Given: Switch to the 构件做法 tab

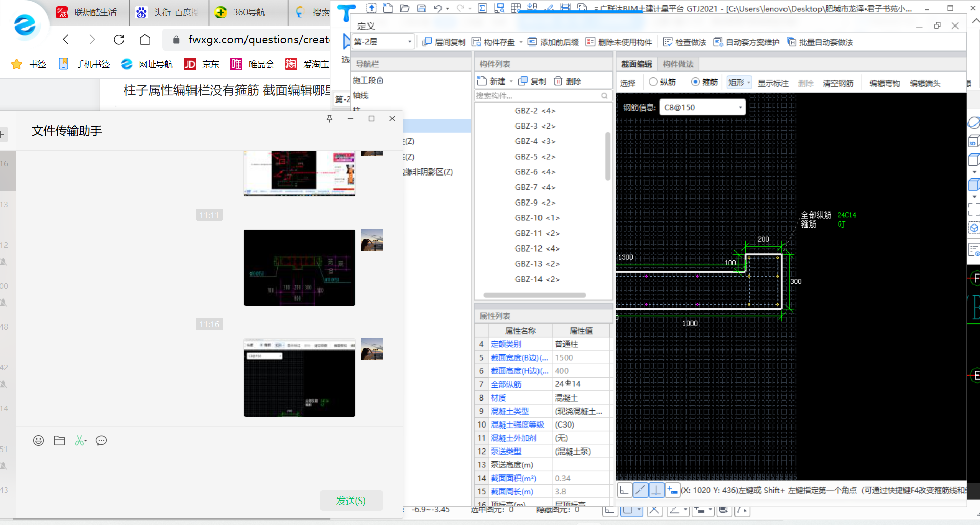Looking at the screenshot, I should [x=678, y=64].
